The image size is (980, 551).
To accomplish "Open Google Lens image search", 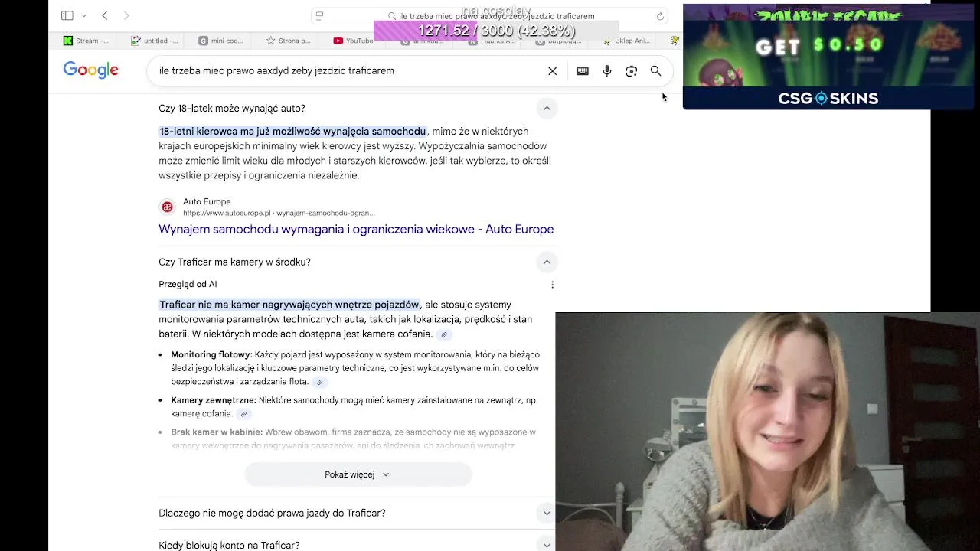I will pyautogui.click(x=632, y=70).
